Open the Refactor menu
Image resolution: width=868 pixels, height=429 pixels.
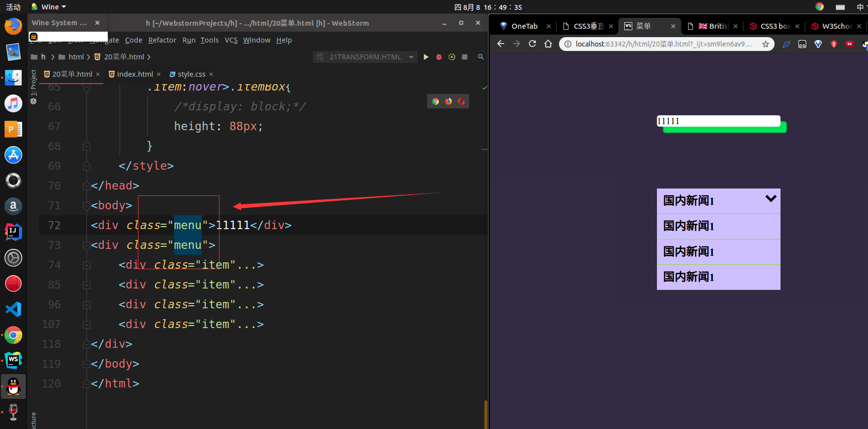tap(162, 40)
